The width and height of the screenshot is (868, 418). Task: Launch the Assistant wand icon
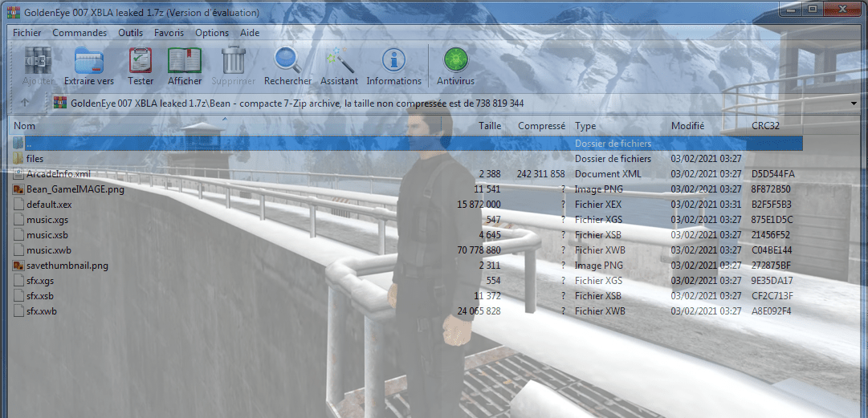click(x=340, y=59)
